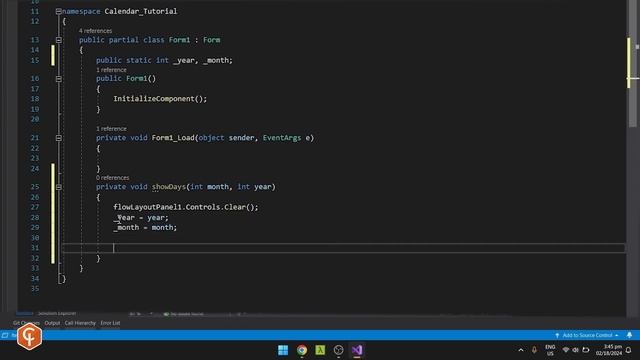Click the 'Form1_Load' method name

click(173, 138)
